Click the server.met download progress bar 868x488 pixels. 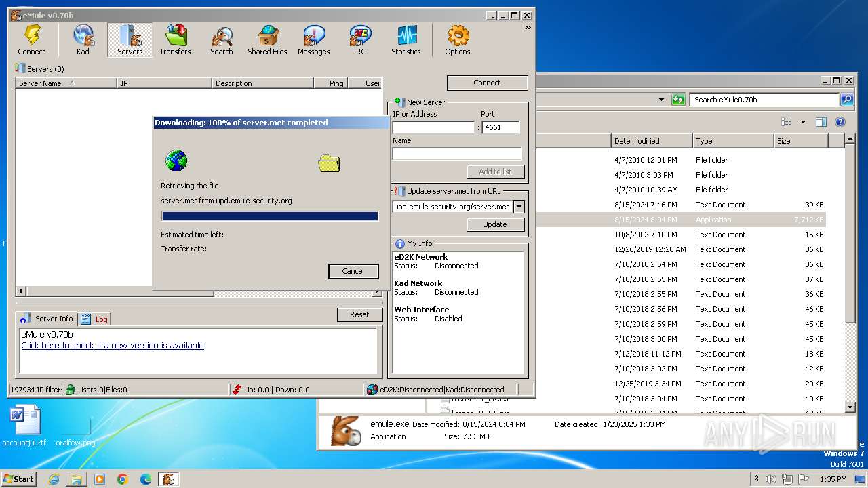coord(270,216)
